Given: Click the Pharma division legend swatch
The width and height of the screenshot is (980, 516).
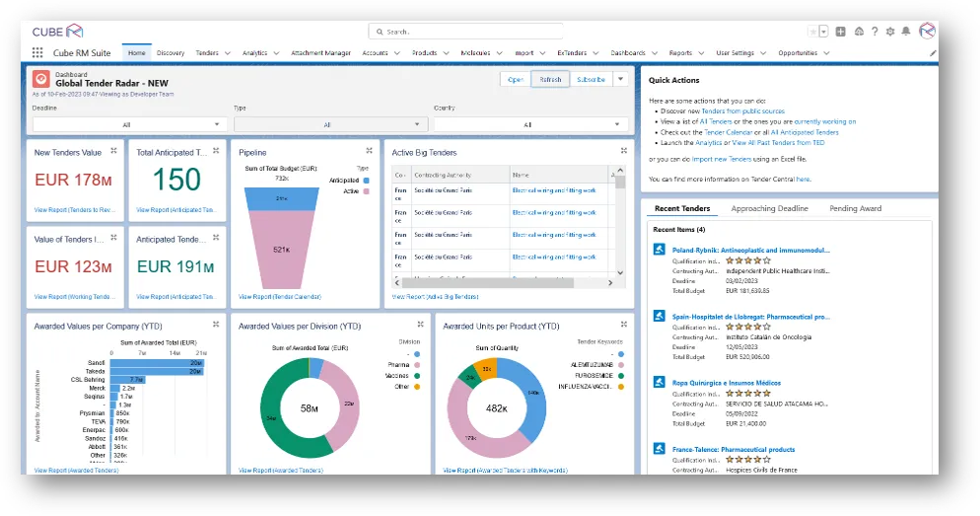Looking at the screenshot, I should point(417,365).
